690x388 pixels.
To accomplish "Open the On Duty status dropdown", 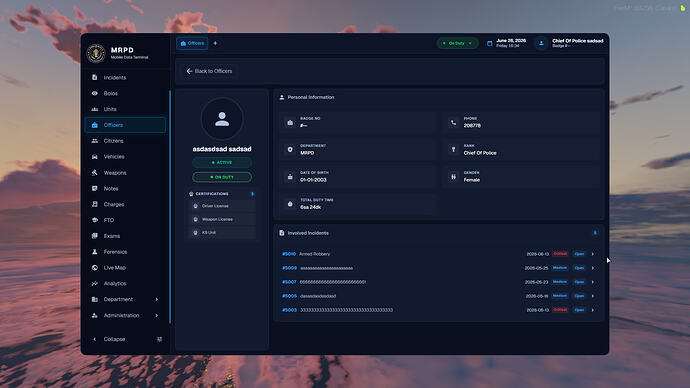I will coord(457,43).
